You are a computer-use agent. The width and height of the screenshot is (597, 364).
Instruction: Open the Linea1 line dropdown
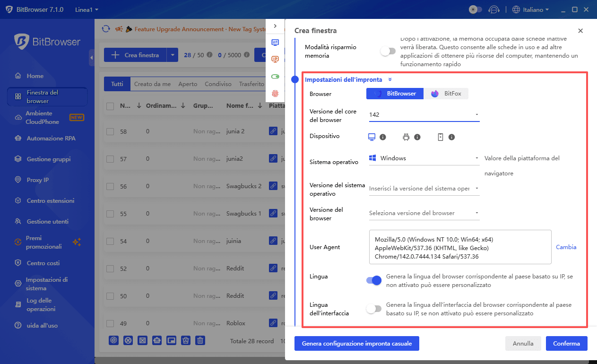tap(87, 9)
